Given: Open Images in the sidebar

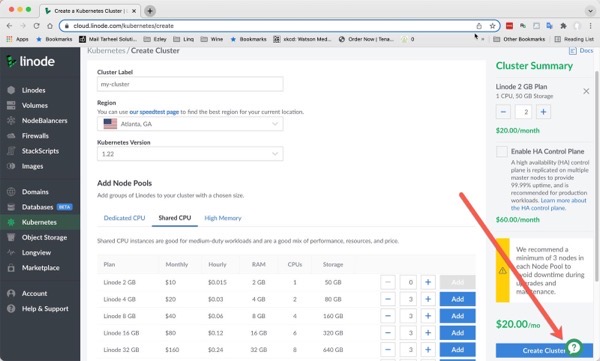Looking at the screenshot, I should (x=32, y=166).
